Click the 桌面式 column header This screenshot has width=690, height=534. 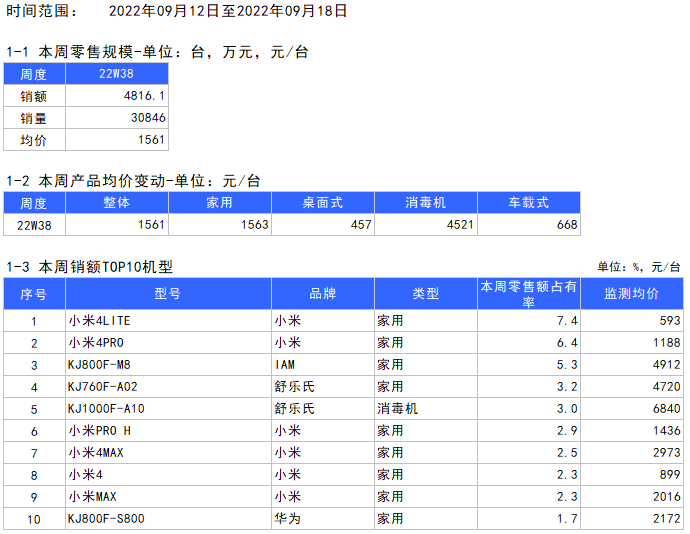(323, 203)
